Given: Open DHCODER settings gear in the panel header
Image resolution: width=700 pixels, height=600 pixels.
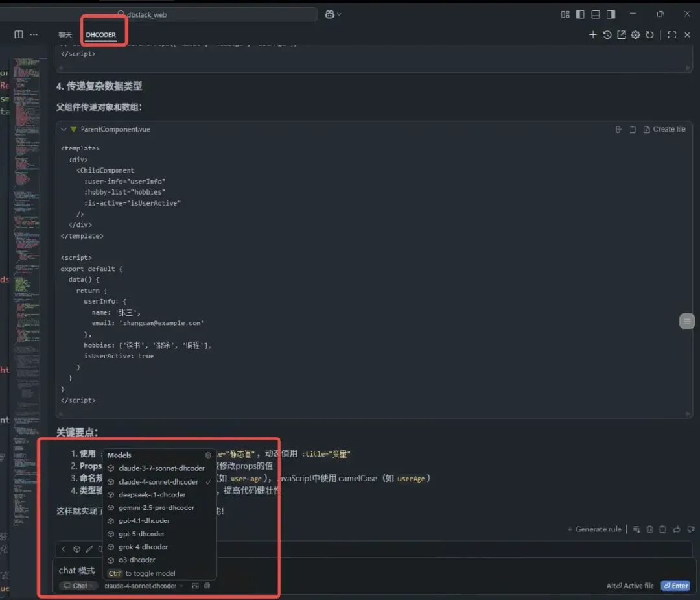Looking at the screenshot, I should click(x=635, y=35).
